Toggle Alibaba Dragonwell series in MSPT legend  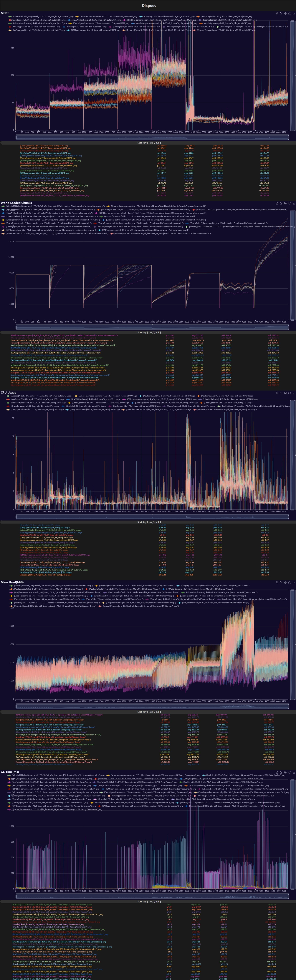pyautogui.click(x=41, y=17)
